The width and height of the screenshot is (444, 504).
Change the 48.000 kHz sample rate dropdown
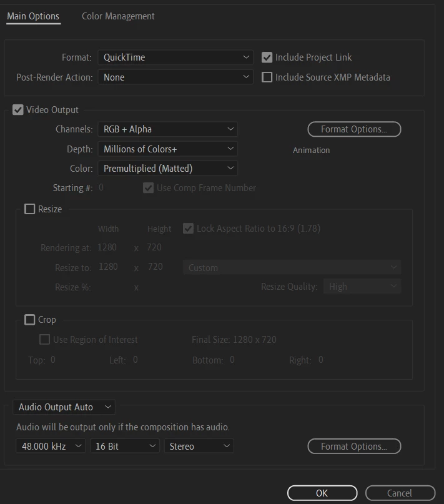(x=51, y=446)
